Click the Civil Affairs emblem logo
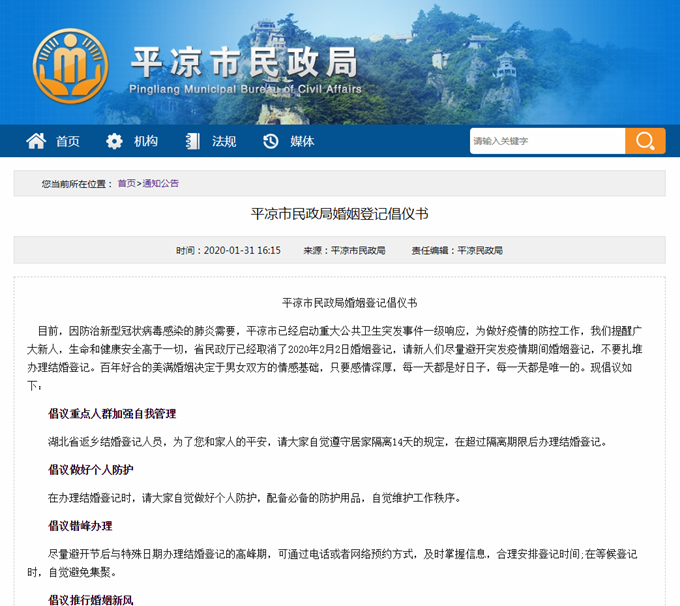Viewport: 680px width, 606px height. point(70,66)
